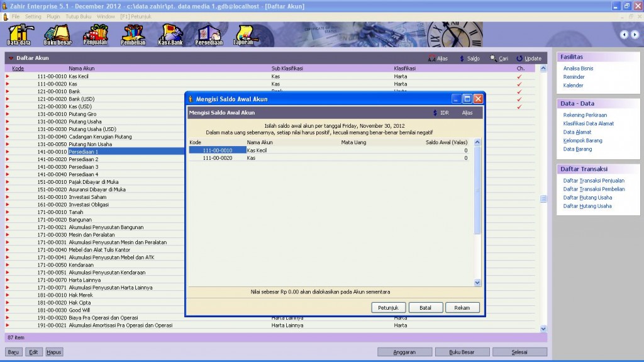Select IDR currency in the dialog header
The width and height of the screenshot is (644, 362).
pyautogui.click(x=440, y=113)
